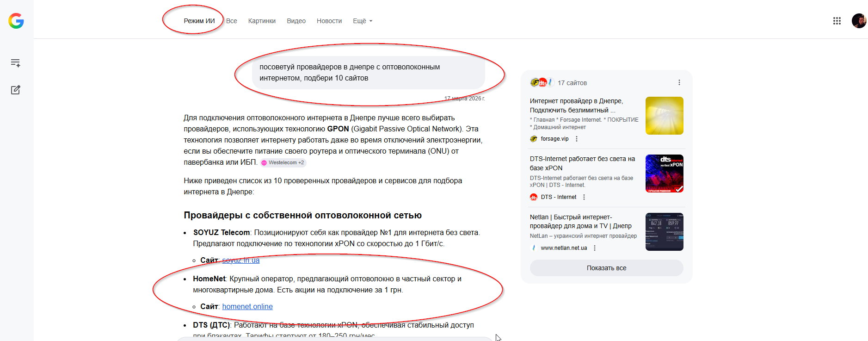868x341 pixels.
Task: Open the AI mode history icon
Action: [x=15, y=63]
